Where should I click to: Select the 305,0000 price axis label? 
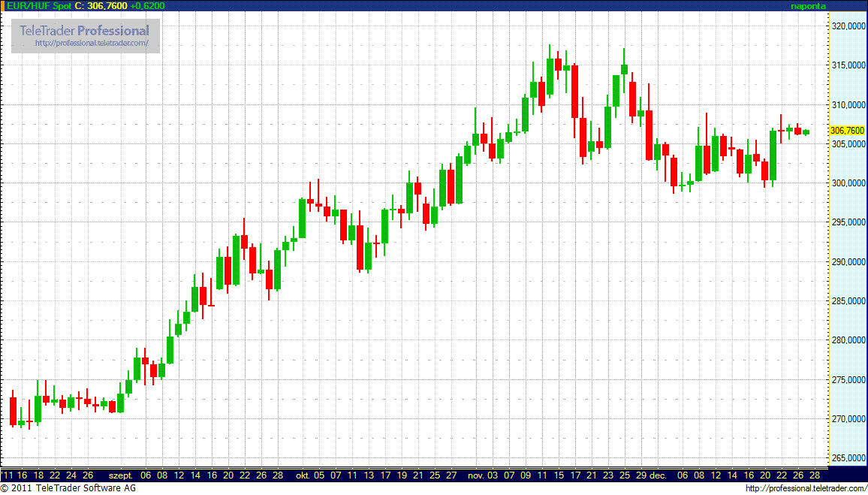tap(848, 144)
